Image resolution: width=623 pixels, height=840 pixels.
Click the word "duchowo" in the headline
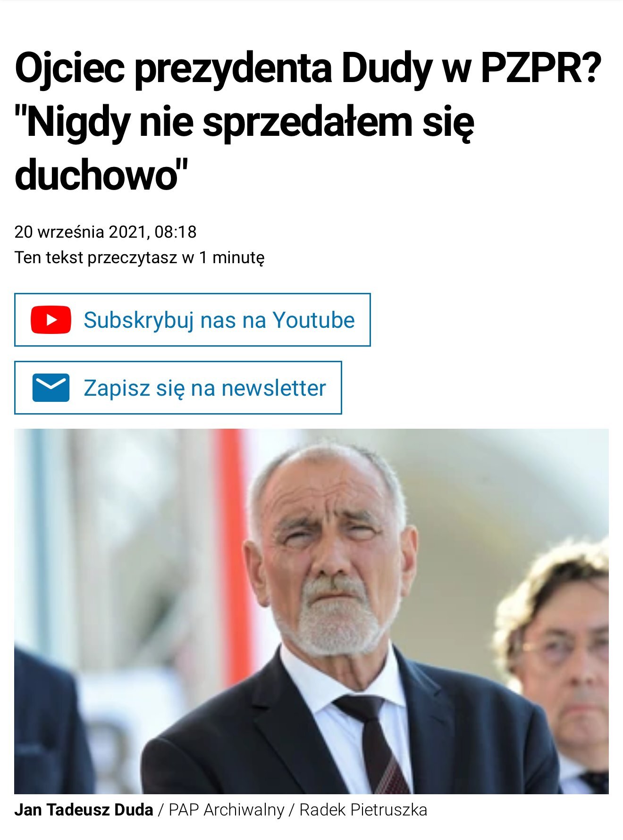point(96,176)
